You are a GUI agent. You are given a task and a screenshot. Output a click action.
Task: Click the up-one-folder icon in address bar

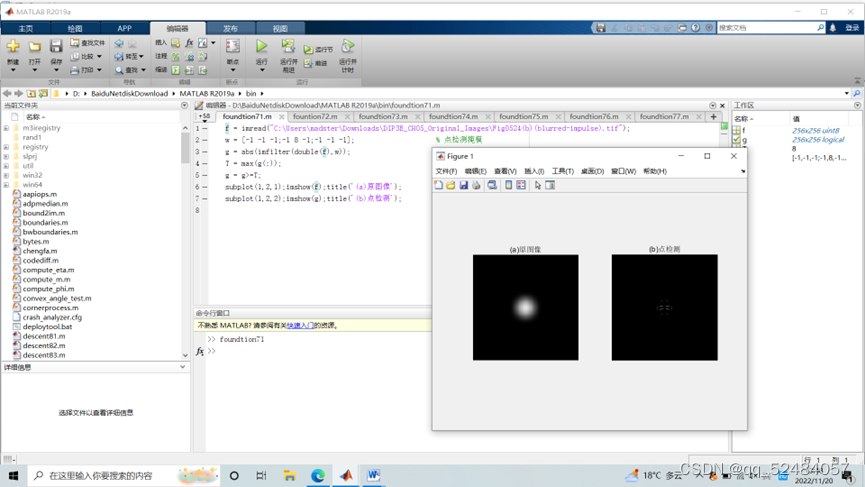[31, 94]
